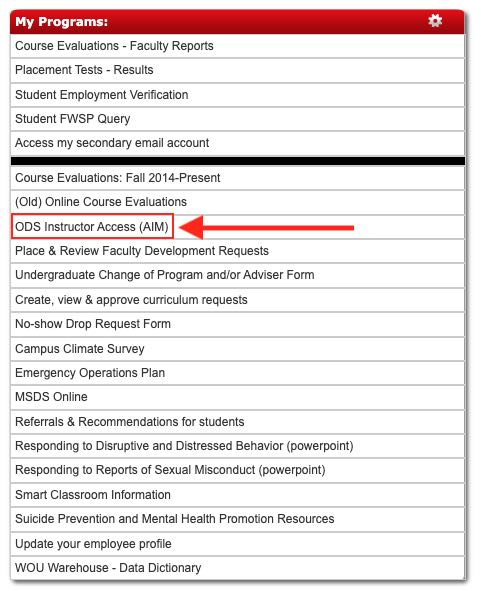Open Create, view & approve curriculum requests

[x=131, y=300]
